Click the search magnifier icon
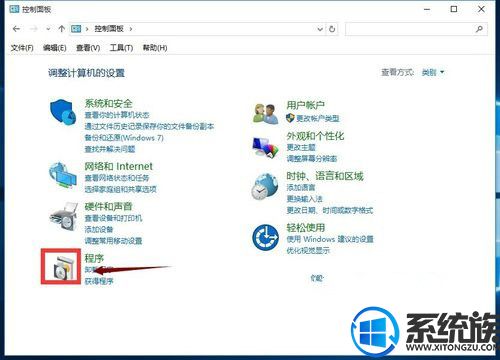Screen dimensions: 500x360 click(x=479, y=29)
